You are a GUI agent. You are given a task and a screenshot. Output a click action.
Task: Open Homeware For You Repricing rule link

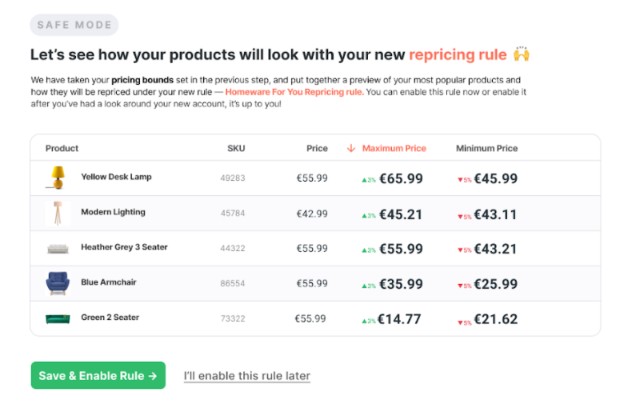click(x=294, y=92)
